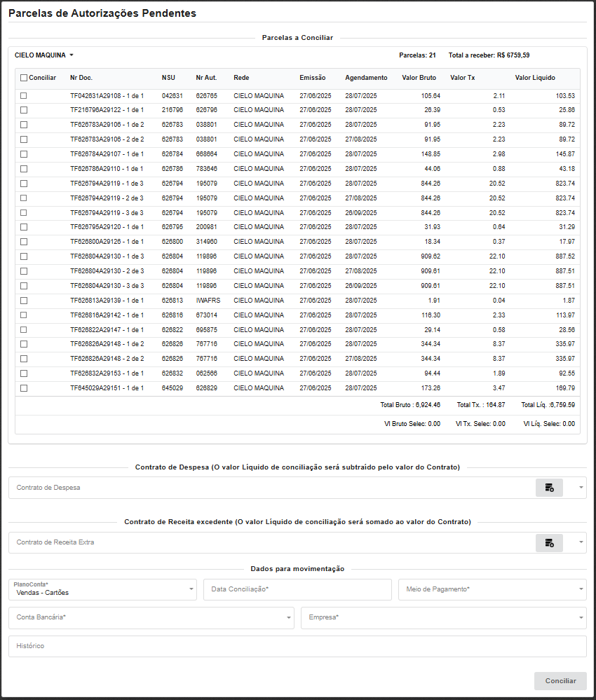Click the Nr Doc. column header
Image resolution: width=596 pixels, height=700 pixels.
[81, 78]
